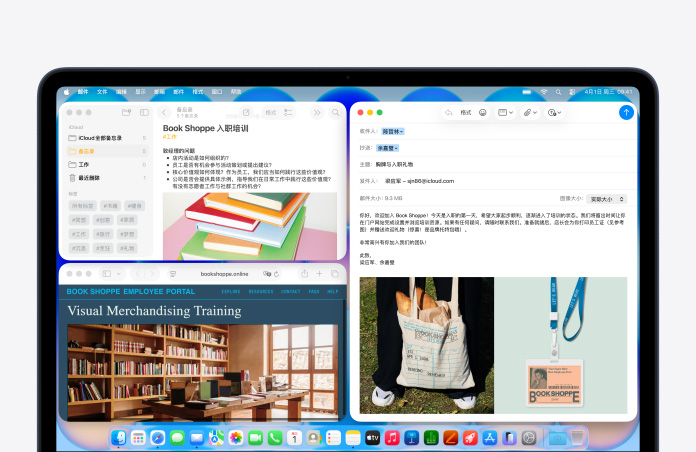Create a new note in Notes
The height and width of the screenshot is (452, 696).
click(246, 113)
